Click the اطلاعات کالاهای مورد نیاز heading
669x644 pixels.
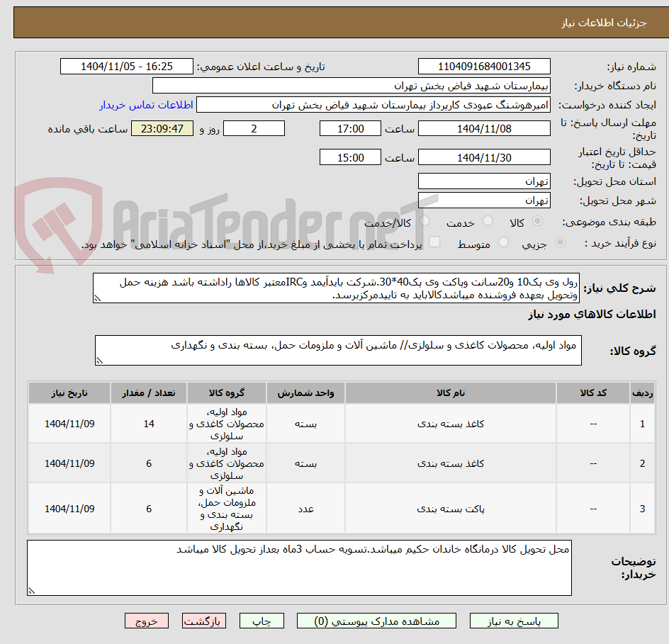coord(592,315)
